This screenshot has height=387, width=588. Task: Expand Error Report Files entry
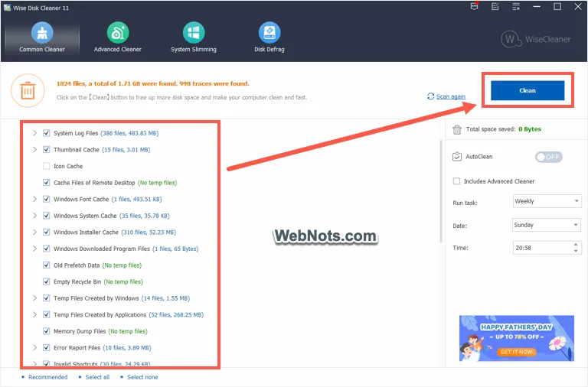[34, 348]
